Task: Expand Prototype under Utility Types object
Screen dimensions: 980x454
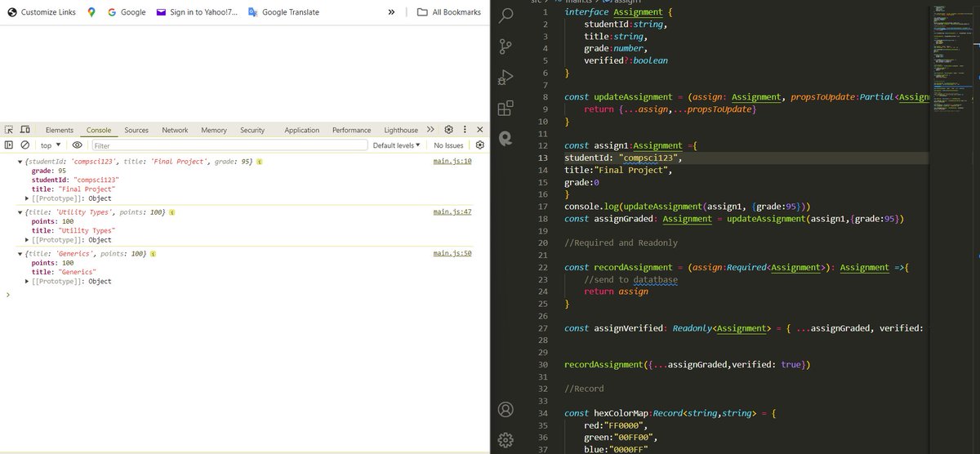Action: (x=28, y=240)
